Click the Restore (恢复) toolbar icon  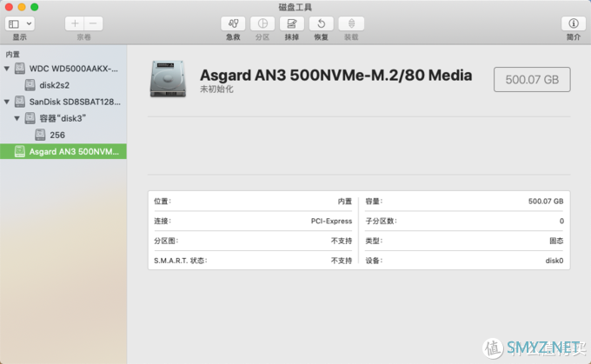321,23
